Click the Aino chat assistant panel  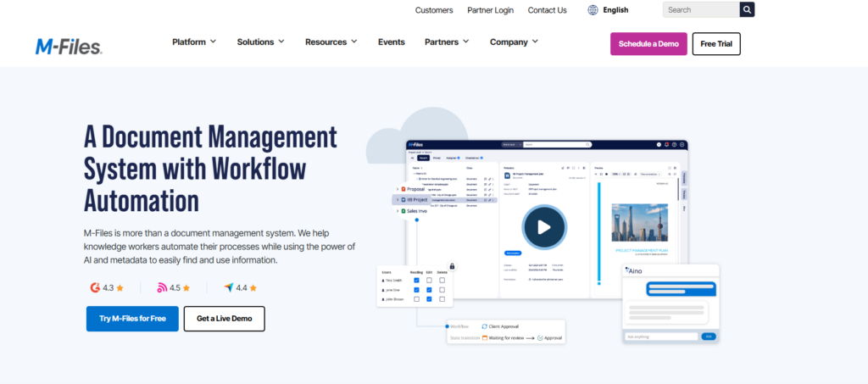tap(670, 305)
